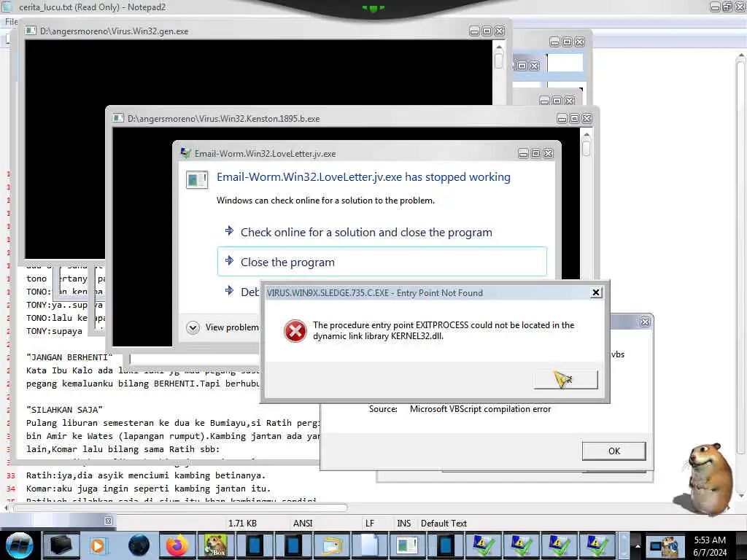
Task: Close the Kenston.1895.b.exe console
Action: [x=587, y=119]
